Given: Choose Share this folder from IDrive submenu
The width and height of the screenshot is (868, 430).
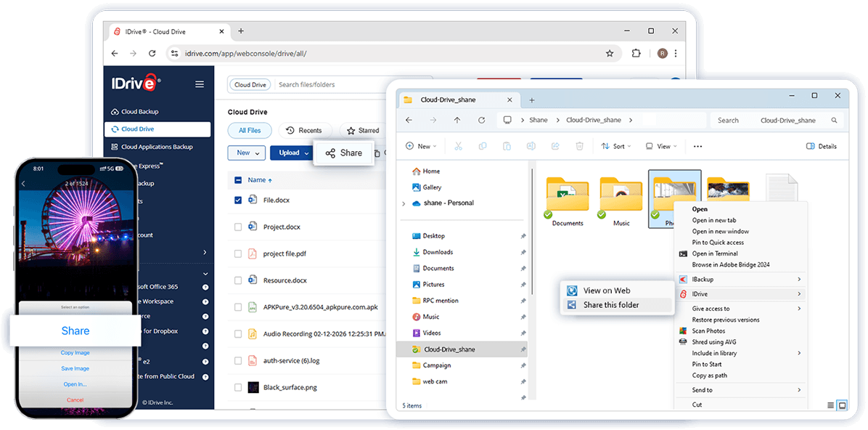Looking at the screenshot, I should [x=617, y=305].
